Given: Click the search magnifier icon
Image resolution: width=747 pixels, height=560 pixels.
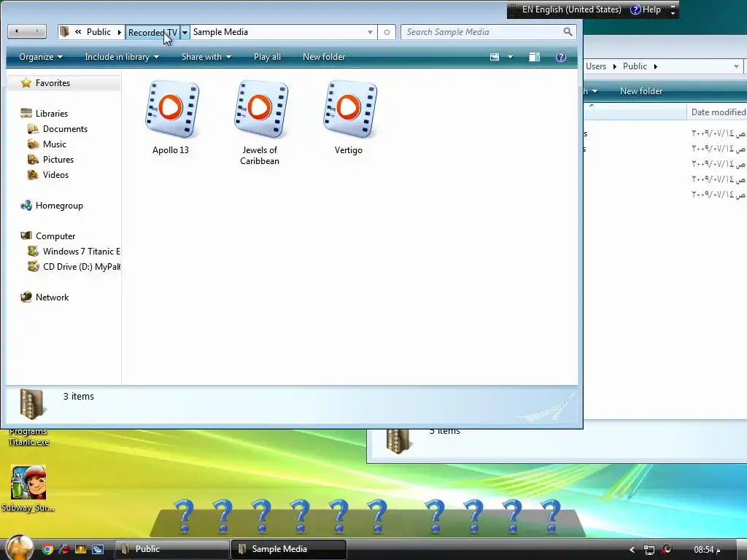Looking at the screenshot, I should click(568, 32).
